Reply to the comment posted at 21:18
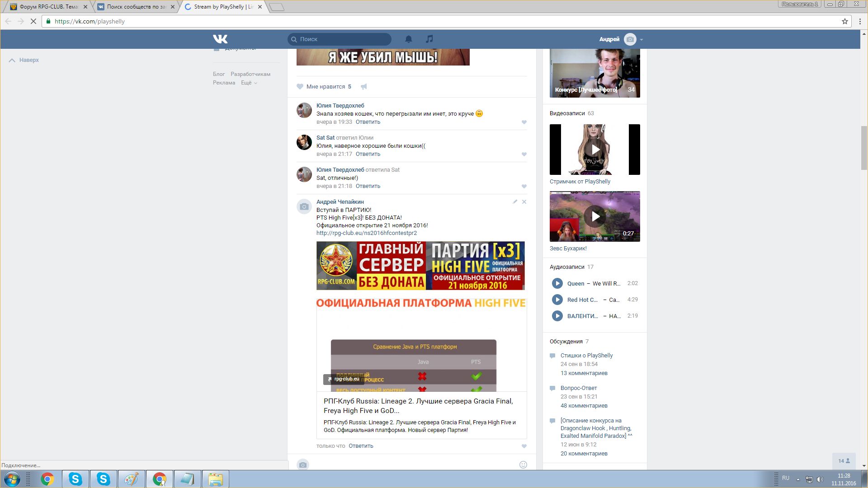The width and height of the screenshot is (868, 488). click(x=368, y=186)
